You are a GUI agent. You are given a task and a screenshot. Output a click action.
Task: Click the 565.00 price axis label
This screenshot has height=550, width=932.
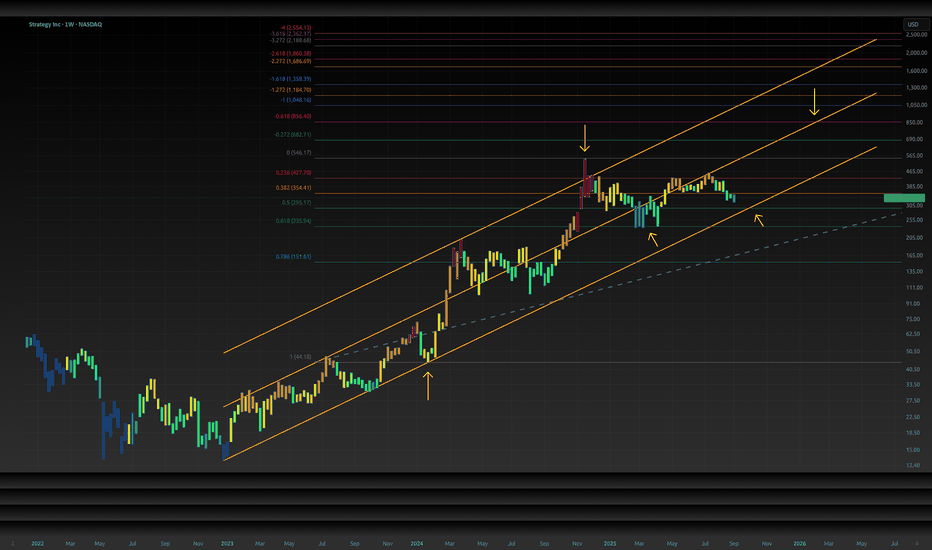[914, 156]
